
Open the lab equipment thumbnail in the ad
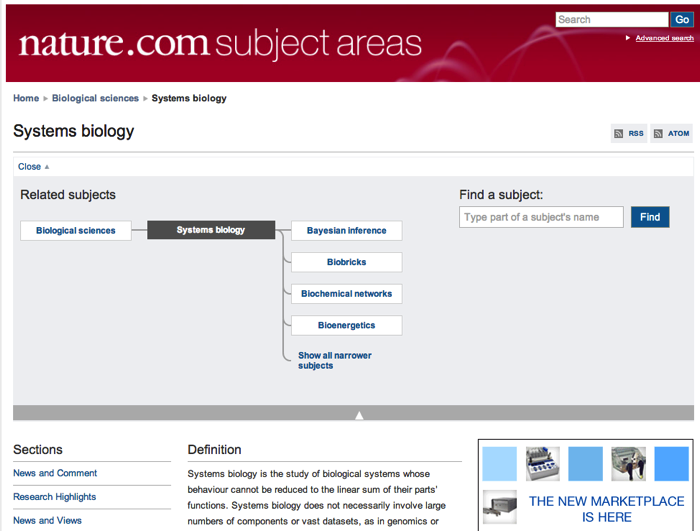pyautogui.click(x=542, y=464)
